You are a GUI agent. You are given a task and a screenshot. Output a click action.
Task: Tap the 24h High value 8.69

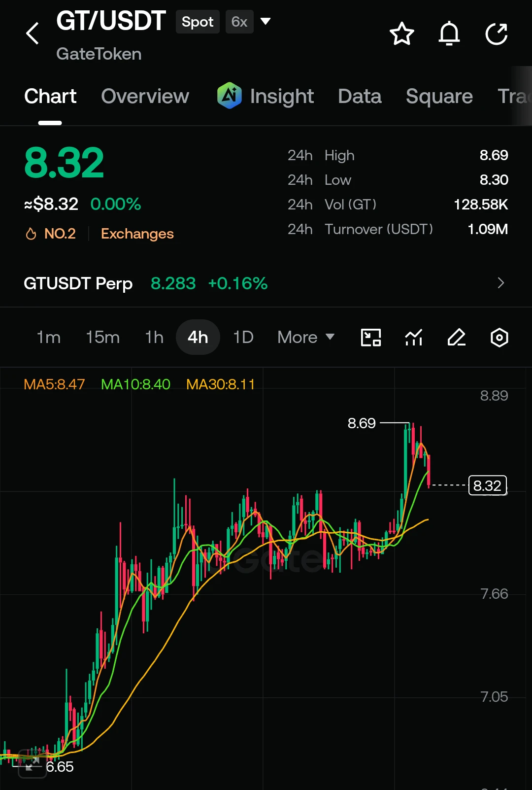pyautogui.click(x=494, y=155)
